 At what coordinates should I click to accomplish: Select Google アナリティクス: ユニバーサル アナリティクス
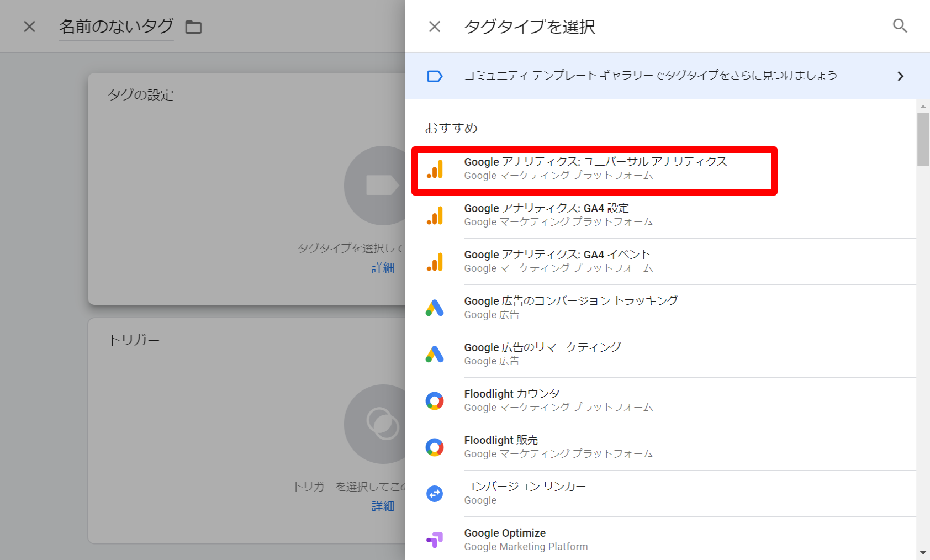point(595,170)
